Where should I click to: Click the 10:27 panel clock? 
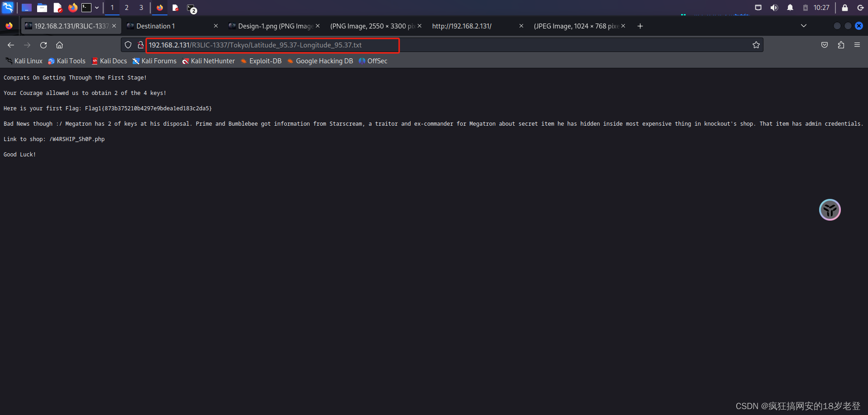point(821,8)
